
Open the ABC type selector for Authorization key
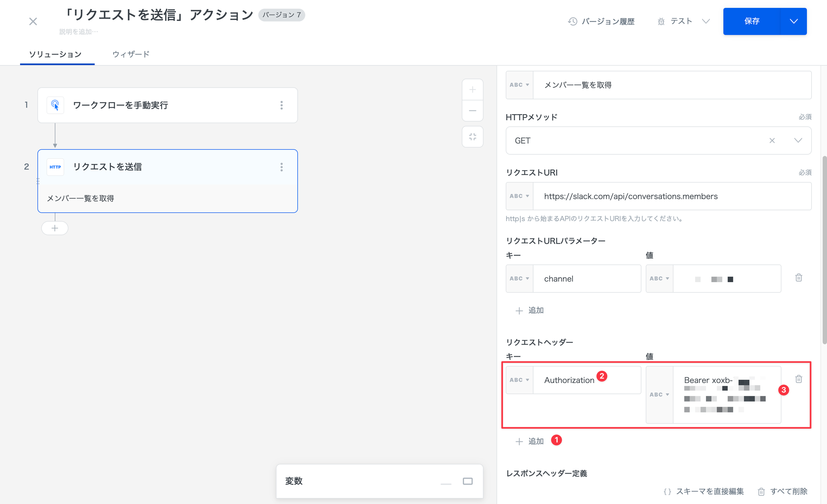(519, 380)
